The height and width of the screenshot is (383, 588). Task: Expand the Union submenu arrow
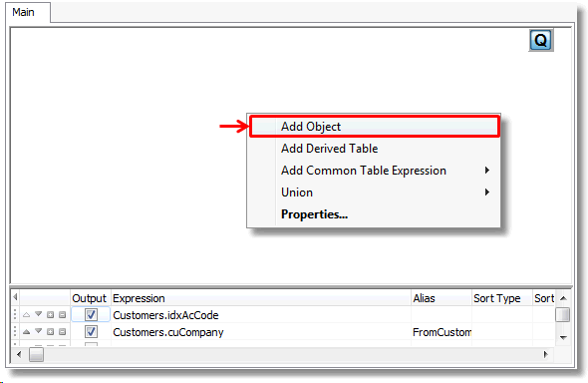(487, 192)
